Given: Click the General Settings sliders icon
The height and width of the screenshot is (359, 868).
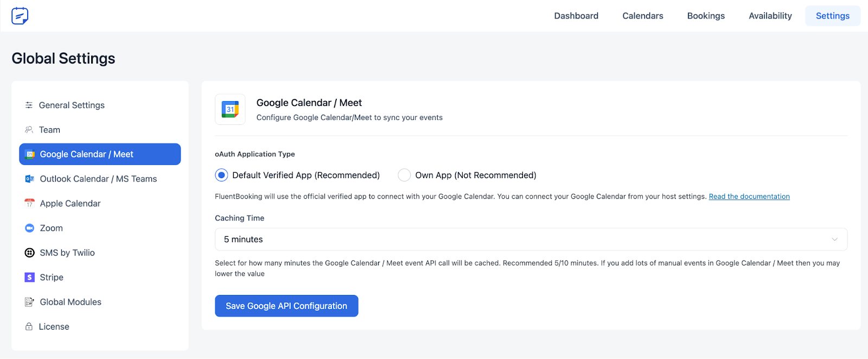Looking at the screenshot, I should [x=29, y=105].
